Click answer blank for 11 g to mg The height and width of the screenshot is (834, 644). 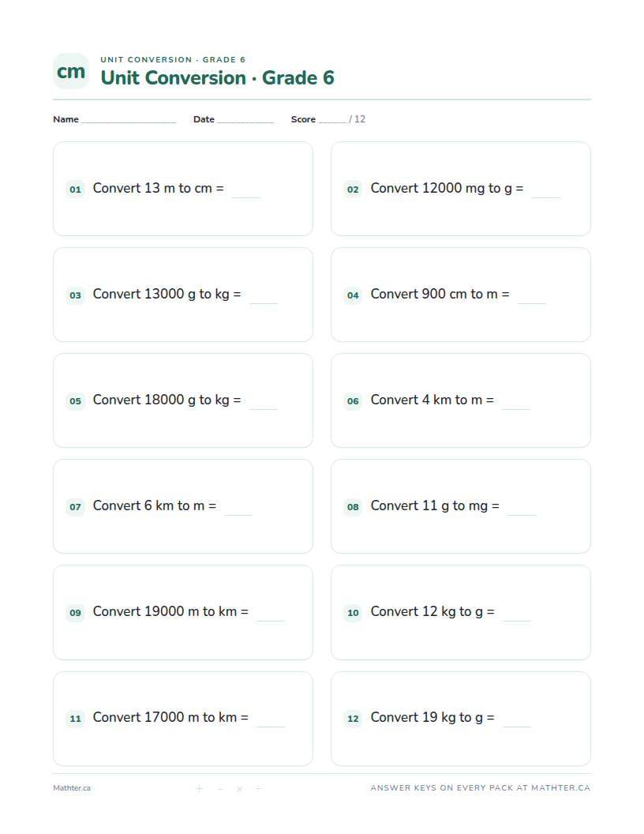(522, 509)
